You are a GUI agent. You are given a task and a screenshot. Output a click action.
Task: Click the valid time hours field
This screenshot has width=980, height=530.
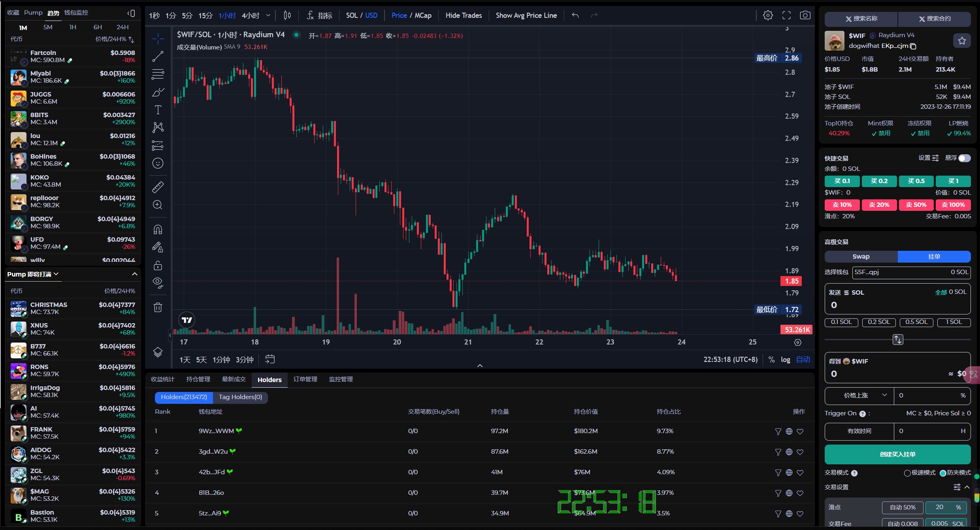(932, 431)
